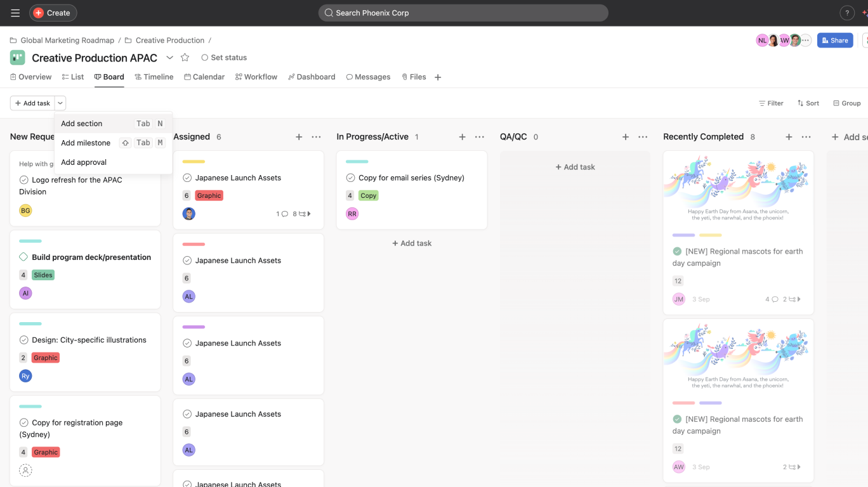Expand the Add task dropdown arrow

[60, 103]
